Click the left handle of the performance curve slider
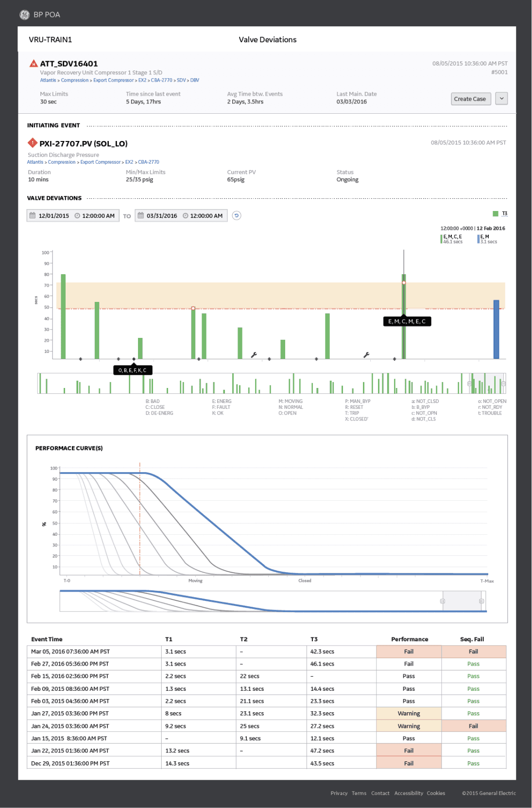 [x=443, y=601]
